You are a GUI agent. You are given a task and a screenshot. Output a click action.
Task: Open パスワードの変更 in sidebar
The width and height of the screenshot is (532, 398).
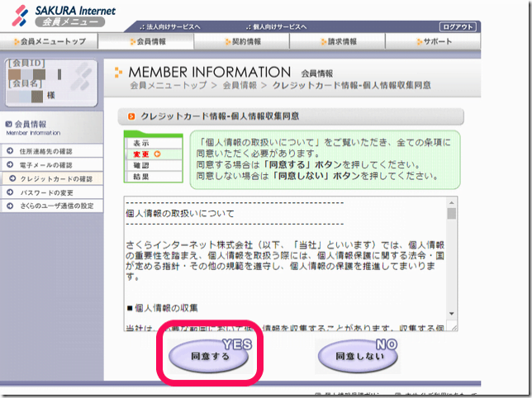(x=50, y=192)
